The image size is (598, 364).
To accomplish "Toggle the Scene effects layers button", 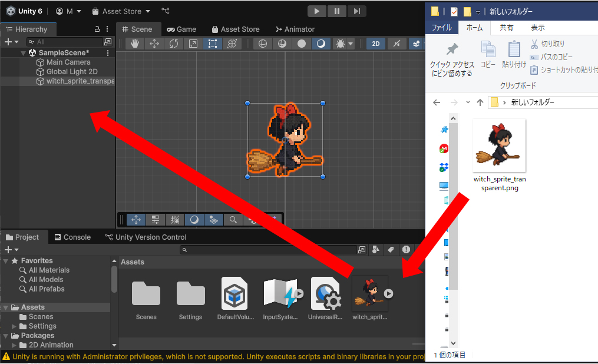I will coord(416,44).
